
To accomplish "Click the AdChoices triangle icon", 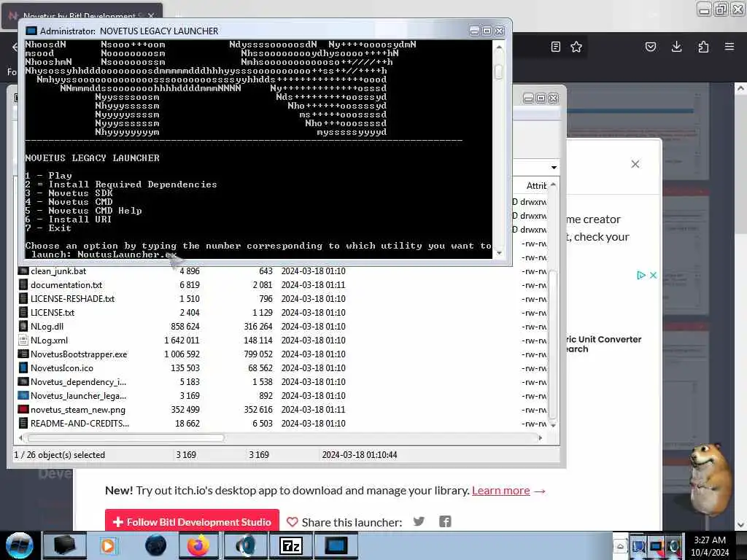I will pos(640,275).
